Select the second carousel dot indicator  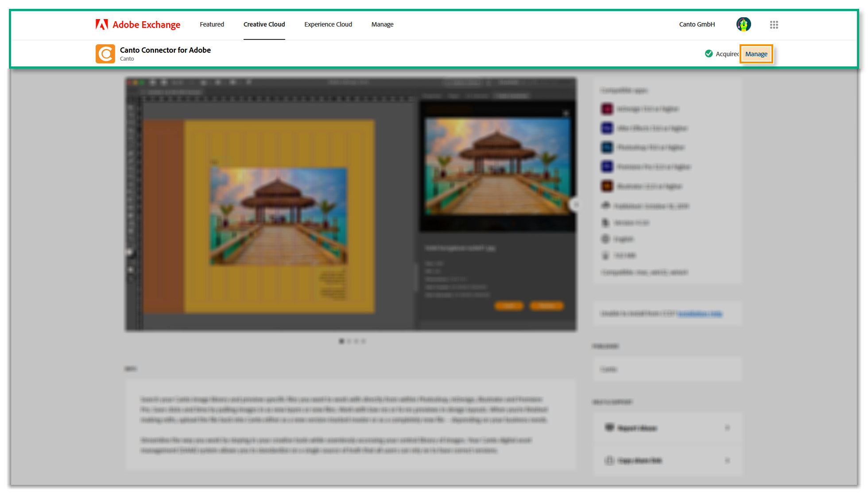click(349, 341)
